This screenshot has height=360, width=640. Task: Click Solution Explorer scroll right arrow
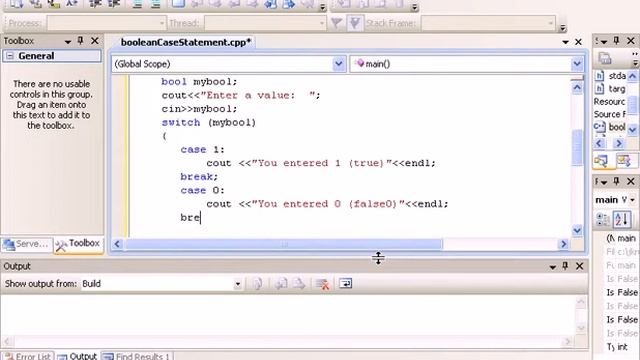click(x=618, y=143)
